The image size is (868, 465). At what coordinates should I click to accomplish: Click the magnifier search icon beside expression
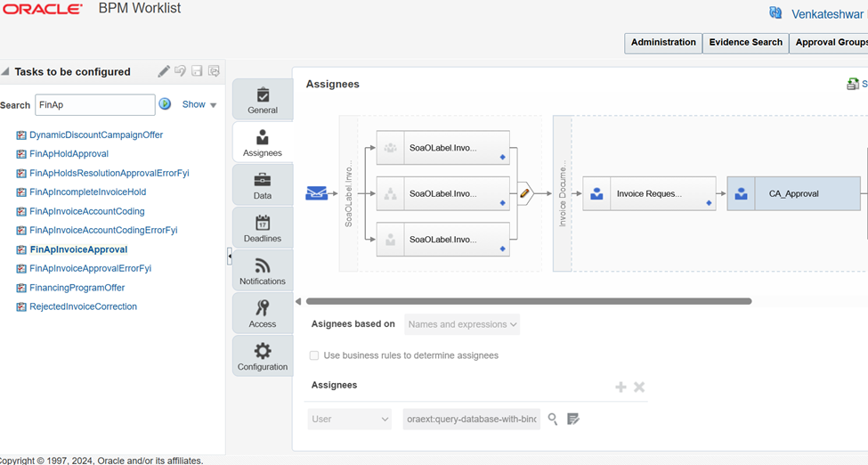553,419
